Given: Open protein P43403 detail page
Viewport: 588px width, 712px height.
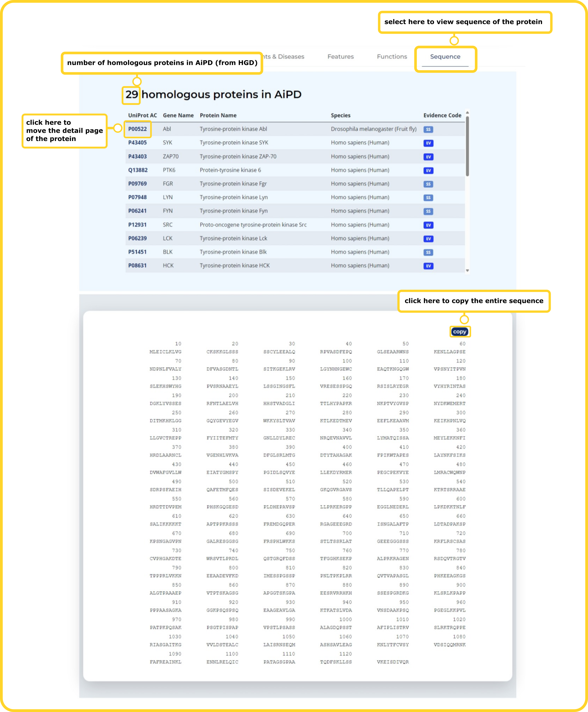Looking at the screenshot, I should click(x=138, y=156).
